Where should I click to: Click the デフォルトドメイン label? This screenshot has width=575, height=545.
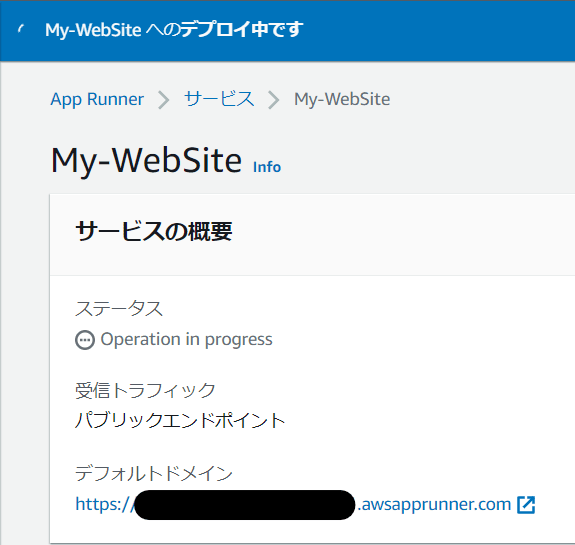pos(154,473)
